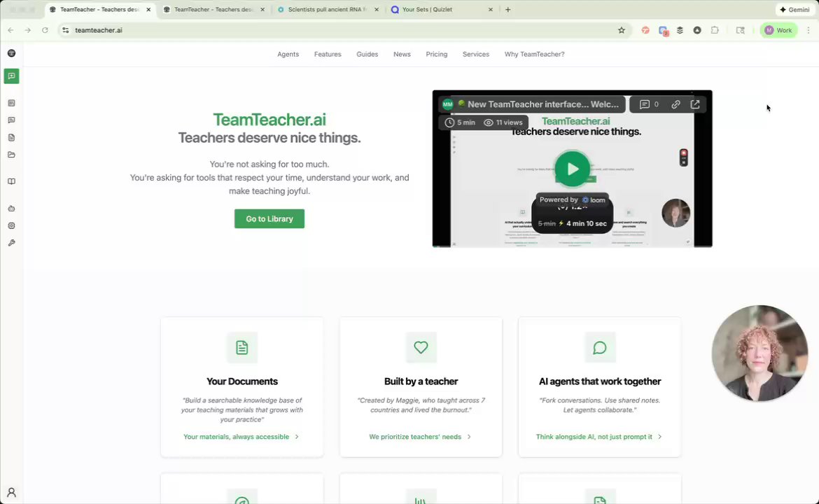Click the Built by a teacher heading
This screenshot has height=504, width=819.
coord(421,381)
